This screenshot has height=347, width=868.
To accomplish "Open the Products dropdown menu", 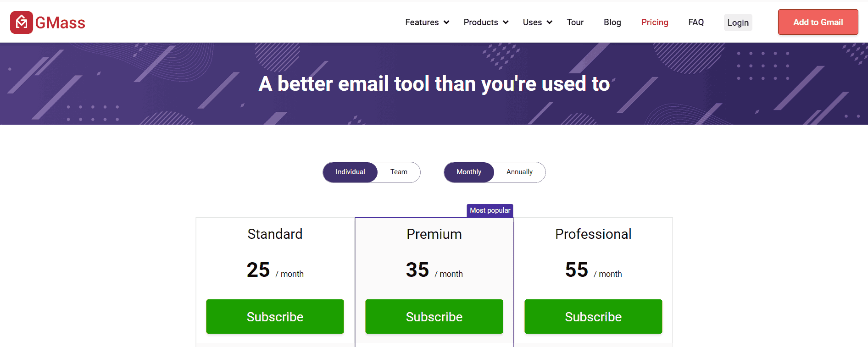I will 486,22.
